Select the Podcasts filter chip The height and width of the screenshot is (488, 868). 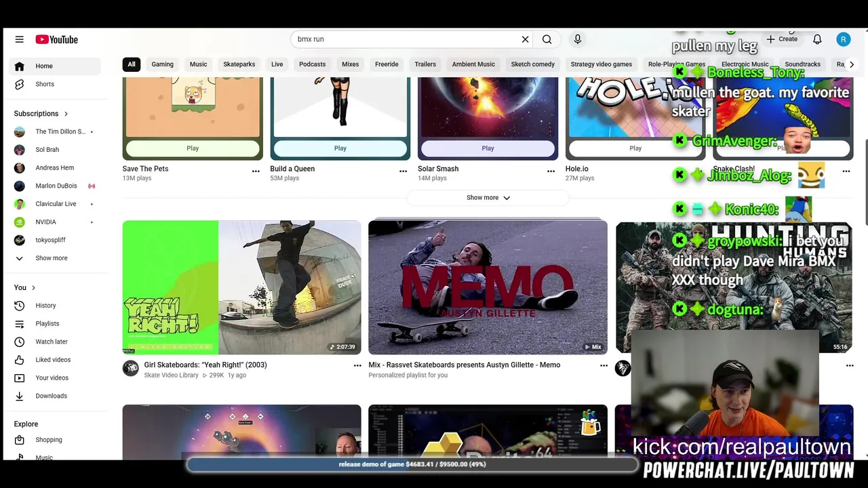[x=313, y=64]
